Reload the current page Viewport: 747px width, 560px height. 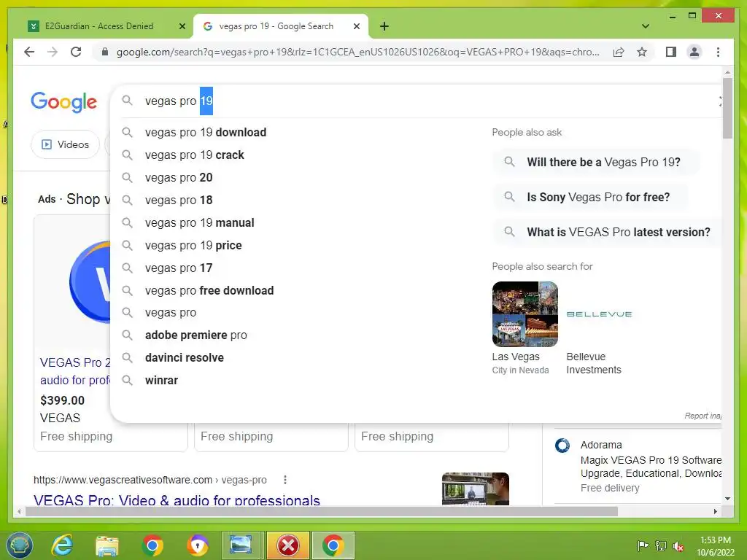[x=76, y=52]
